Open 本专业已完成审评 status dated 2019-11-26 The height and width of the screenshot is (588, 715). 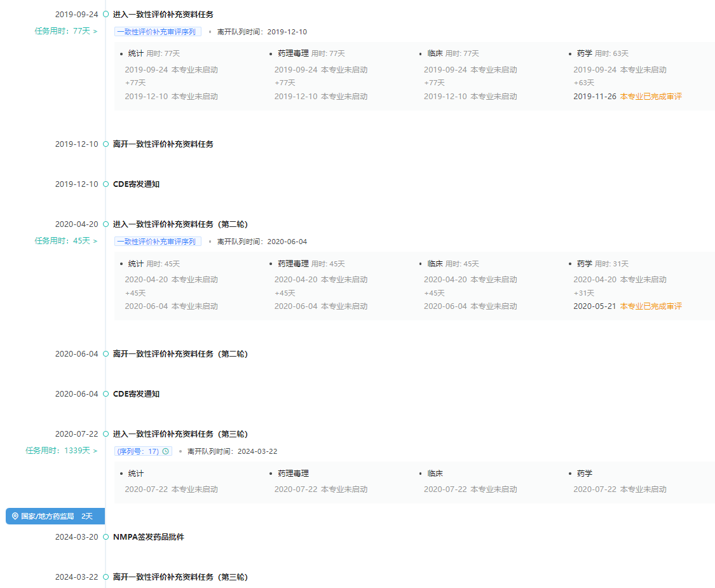click(x=650, y=97)
